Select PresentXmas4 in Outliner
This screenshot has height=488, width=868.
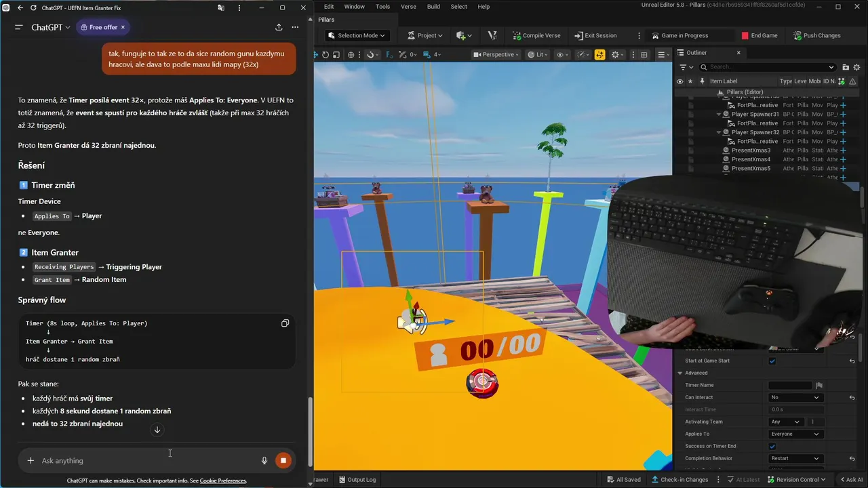pos(751,159)
